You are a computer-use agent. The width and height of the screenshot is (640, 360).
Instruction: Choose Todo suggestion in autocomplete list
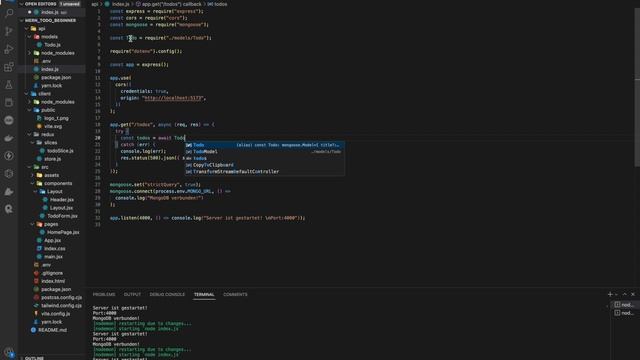(x=264, y=145)
